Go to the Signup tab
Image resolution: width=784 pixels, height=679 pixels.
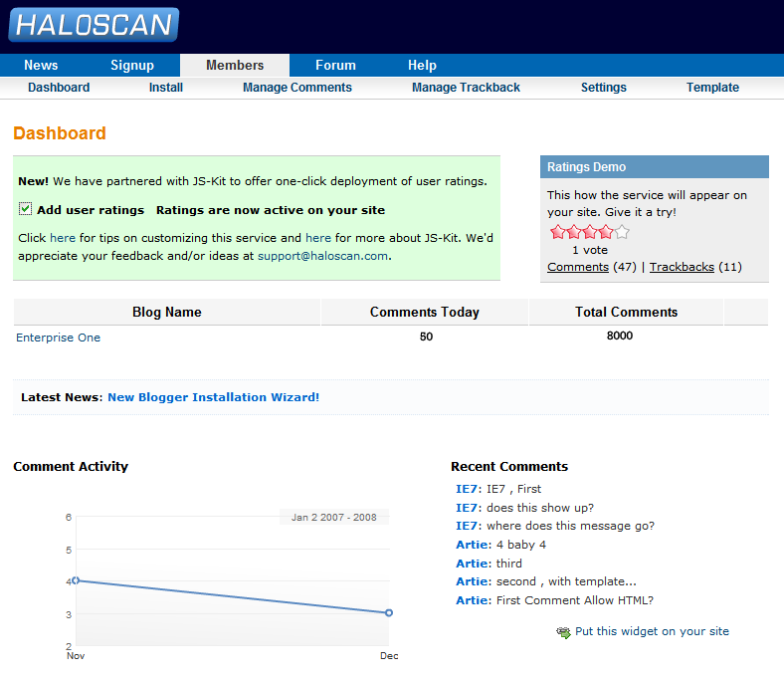pyautogui.click(x=132, y=66)
